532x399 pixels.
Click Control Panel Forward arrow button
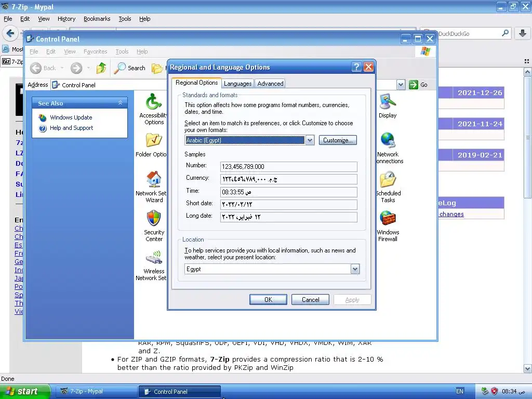coord(76,68)
